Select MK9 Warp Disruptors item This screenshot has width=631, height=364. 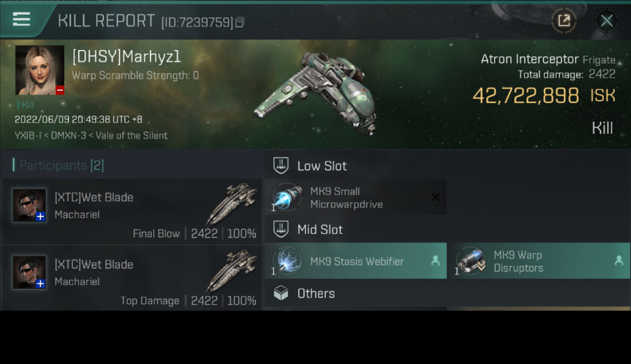(541, 261)
